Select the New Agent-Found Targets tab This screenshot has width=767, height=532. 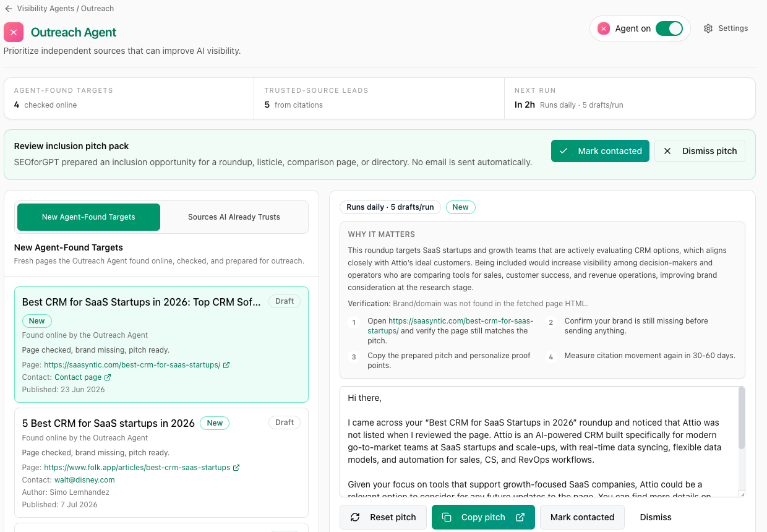point(88,217)
